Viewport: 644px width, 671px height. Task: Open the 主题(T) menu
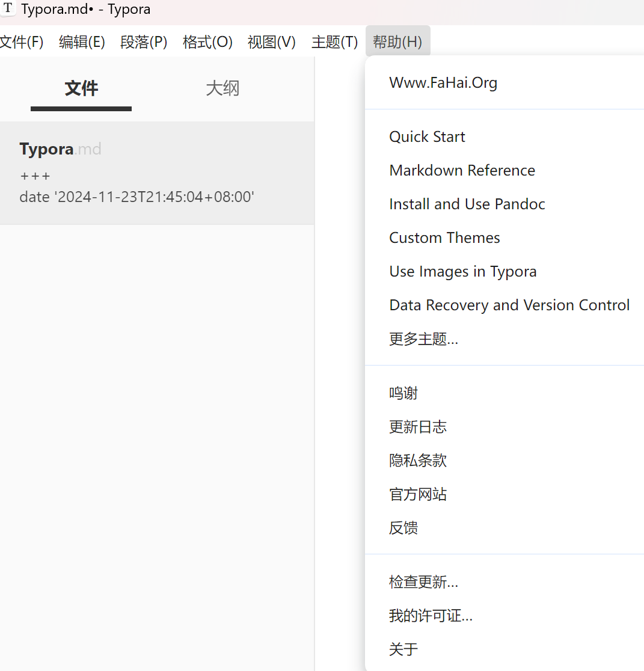point(334,42)
